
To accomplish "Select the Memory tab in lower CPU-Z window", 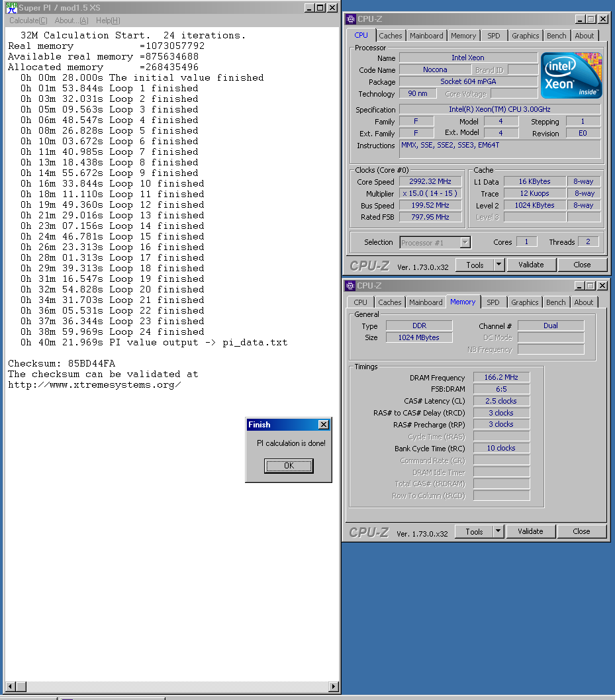I will pyautogui.click(x=463, y=302).
